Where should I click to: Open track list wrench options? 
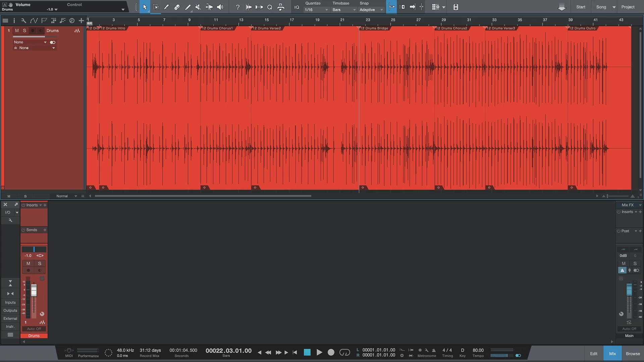(x=23, y=20)
